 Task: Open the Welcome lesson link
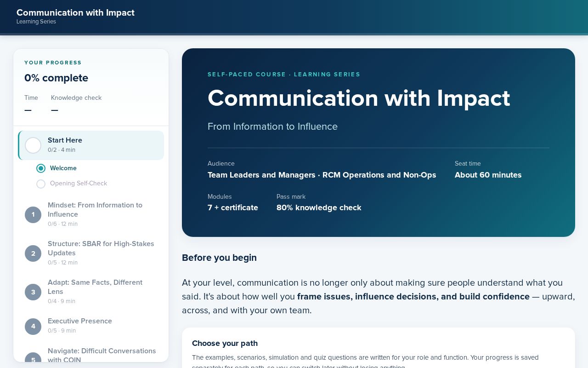[x=63, y=168]
